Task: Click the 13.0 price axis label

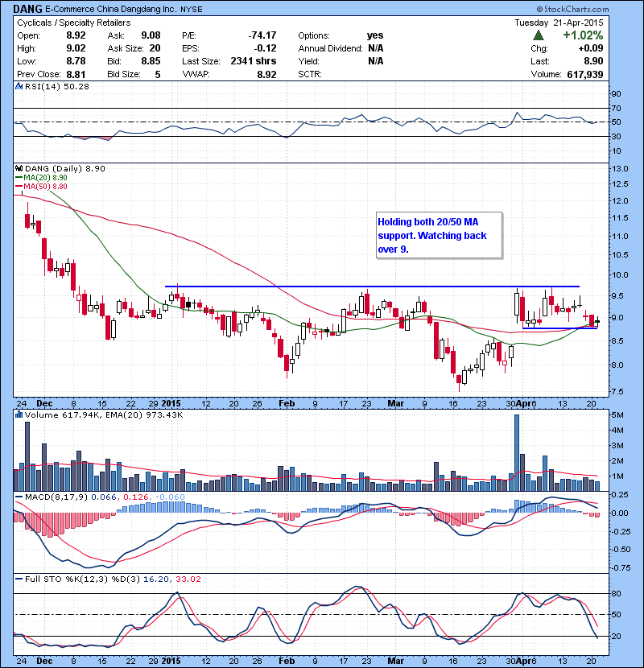Action: tap(620, 169)
